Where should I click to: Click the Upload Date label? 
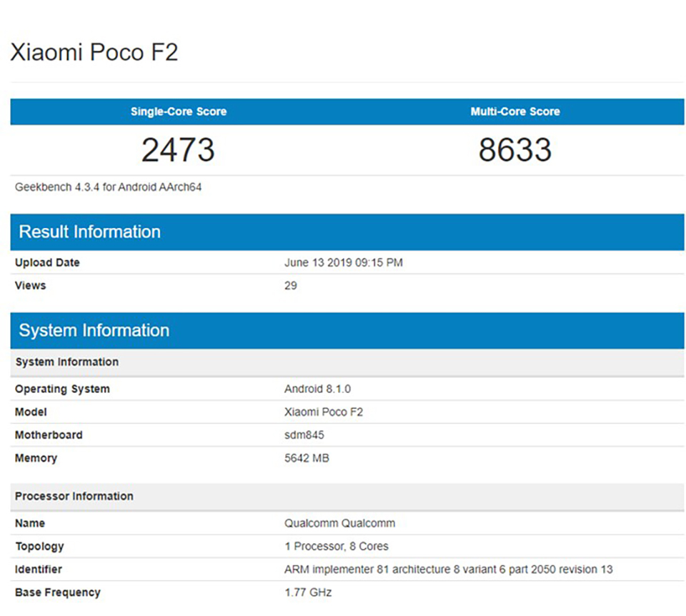click(x=47, y=262)
